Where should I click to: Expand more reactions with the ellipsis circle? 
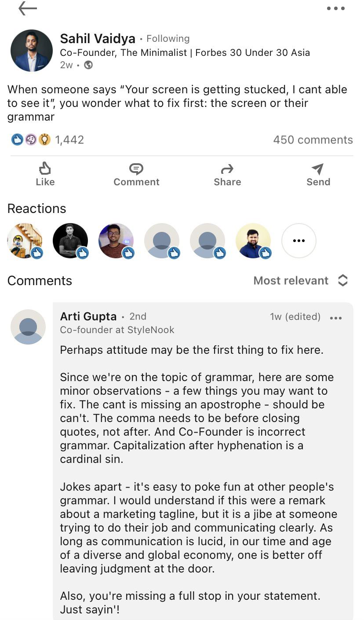pos(298,241)
